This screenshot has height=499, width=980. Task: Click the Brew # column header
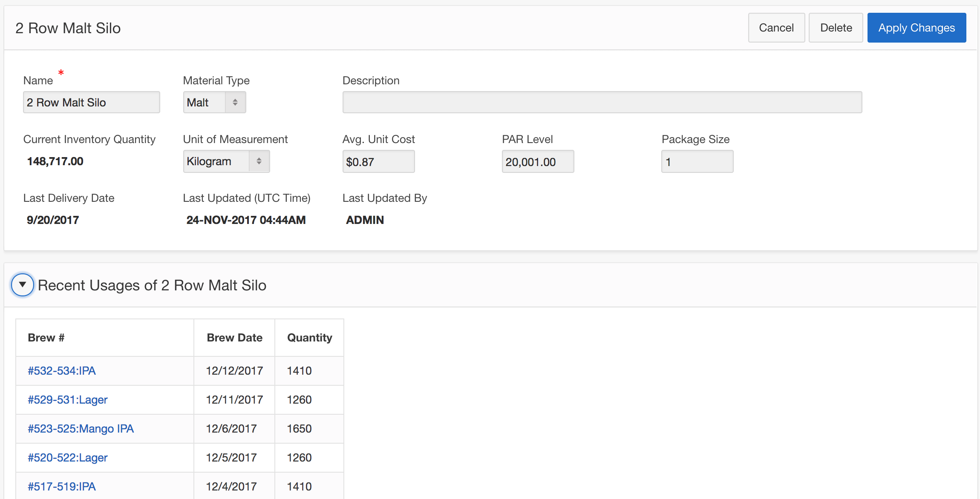click(x=46, y=338)
